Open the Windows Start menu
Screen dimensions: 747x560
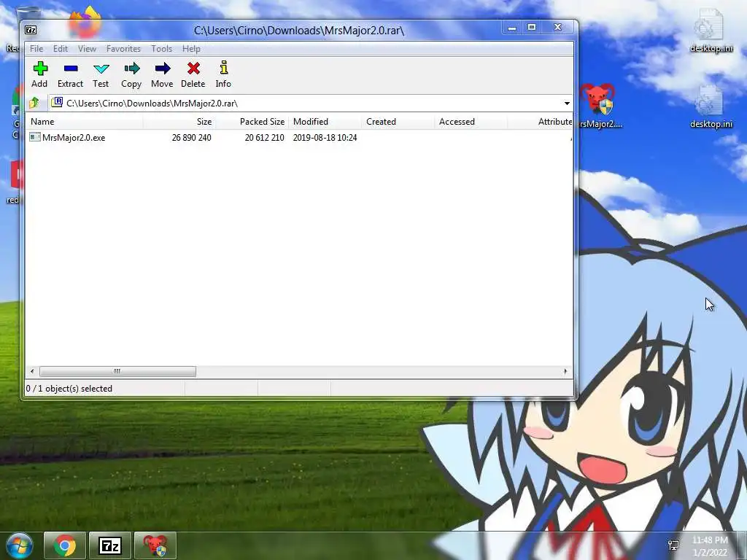point(19,545)
